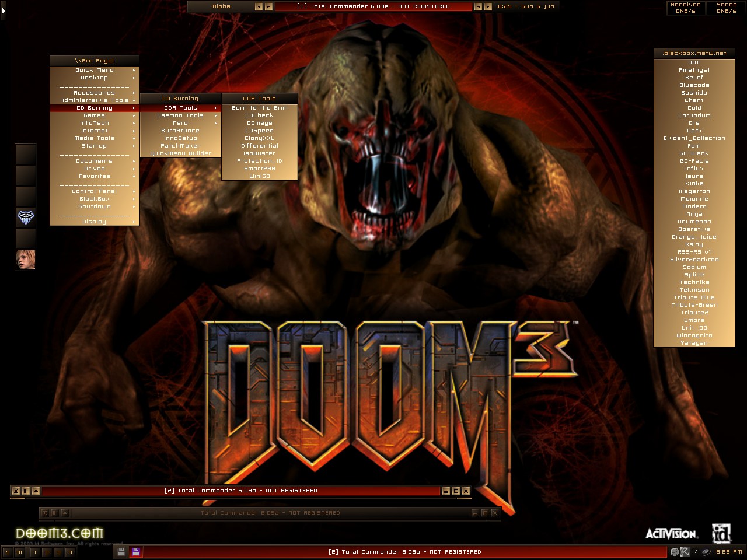
Task: Expand the Administrative Tools submenu
Action: 95,100
